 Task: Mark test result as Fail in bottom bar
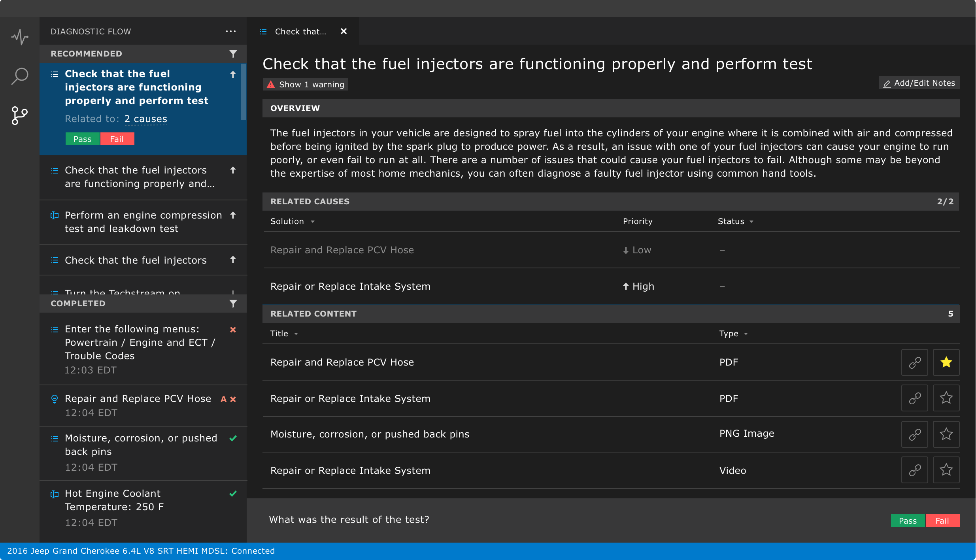click(x=942, y=521)
